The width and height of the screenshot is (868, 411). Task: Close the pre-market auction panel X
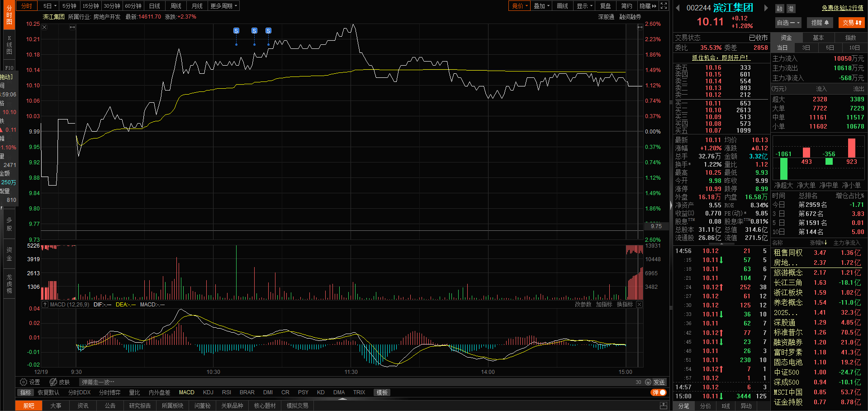[44, 27]
